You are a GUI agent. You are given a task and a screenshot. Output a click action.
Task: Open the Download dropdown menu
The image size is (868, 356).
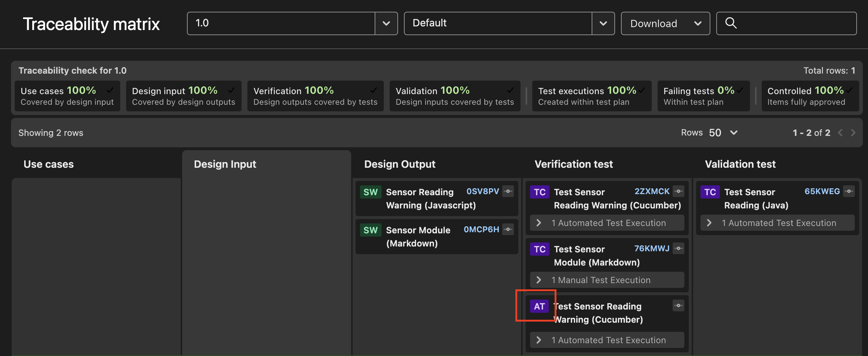[x=665, y=23]
